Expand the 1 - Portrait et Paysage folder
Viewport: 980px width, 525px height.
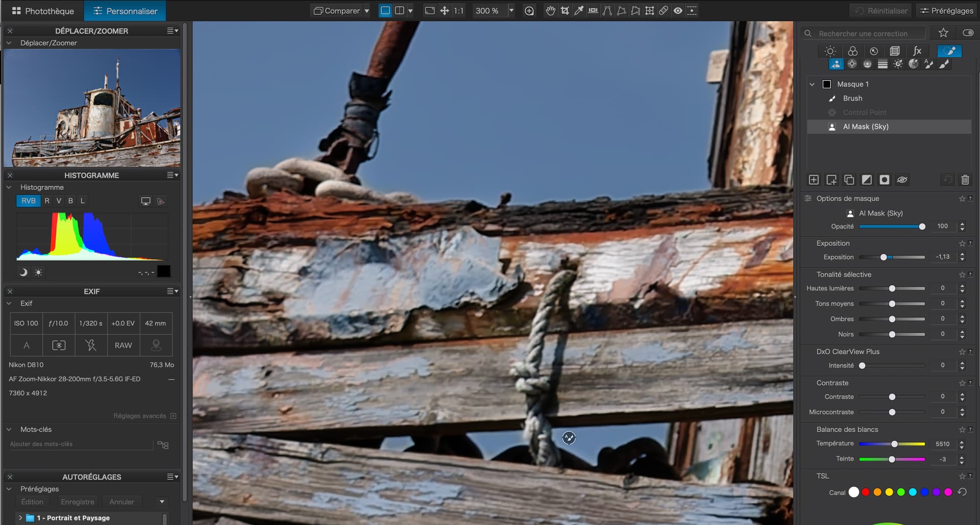(x=20, y=518)
